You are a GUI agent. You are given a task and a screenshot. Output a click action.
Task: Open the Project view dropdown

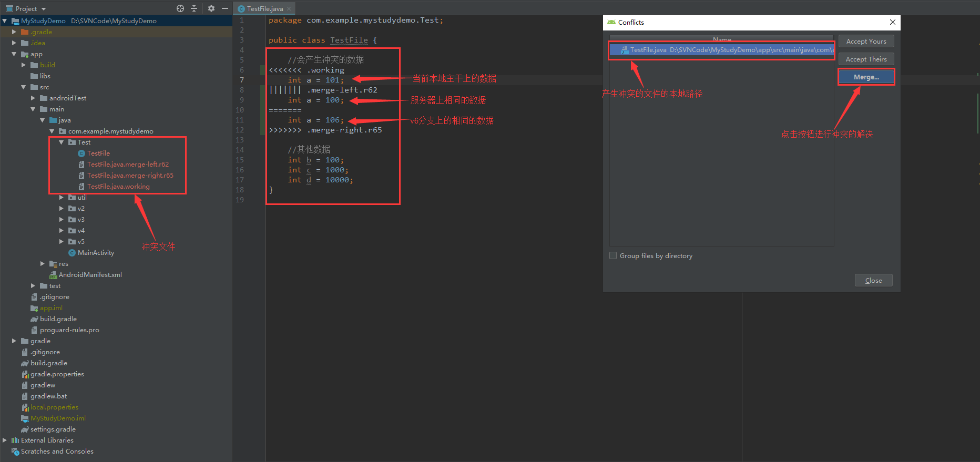click(x=44, y=9)
